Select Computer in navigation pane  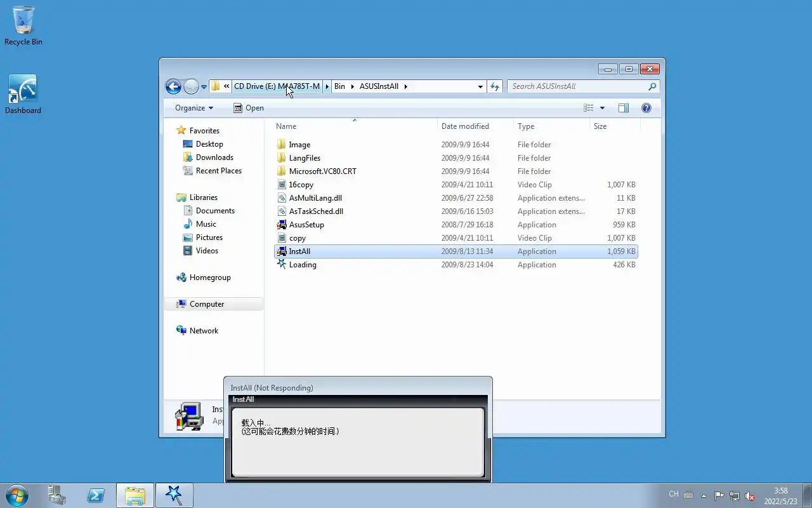pyautogui.click(x=214, y=304)
